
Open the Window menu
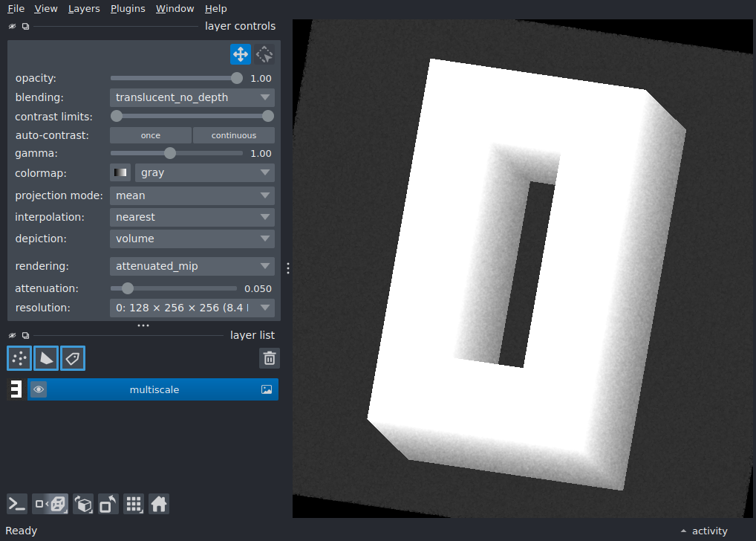pos(175,9)
